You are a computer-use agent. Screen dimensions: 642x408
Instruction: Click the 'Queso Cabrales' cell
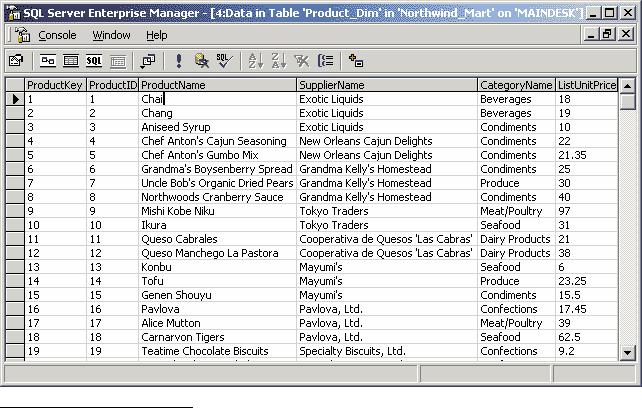pyautogui.click(x=217, y=239)
